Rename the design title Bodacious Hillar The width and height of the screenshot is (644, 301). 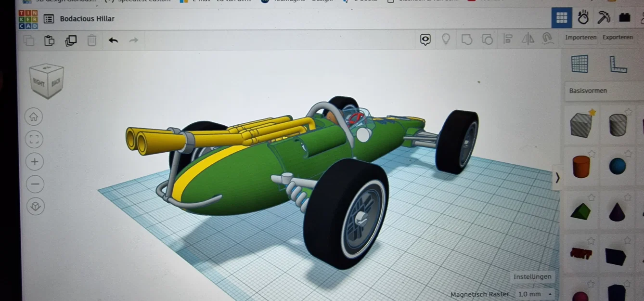click(x=87, y=19)
